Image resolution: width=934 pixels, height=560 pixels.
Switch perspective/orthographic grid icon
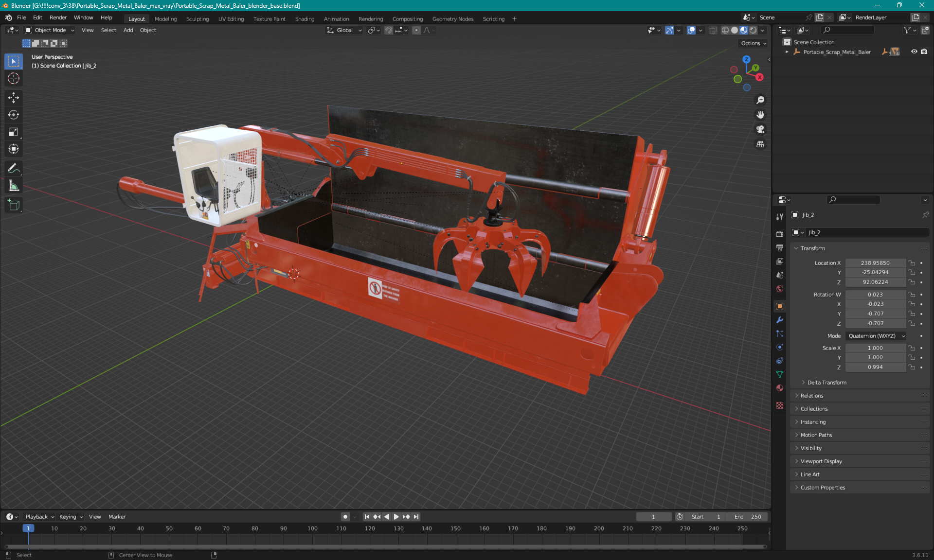point(760,144)
